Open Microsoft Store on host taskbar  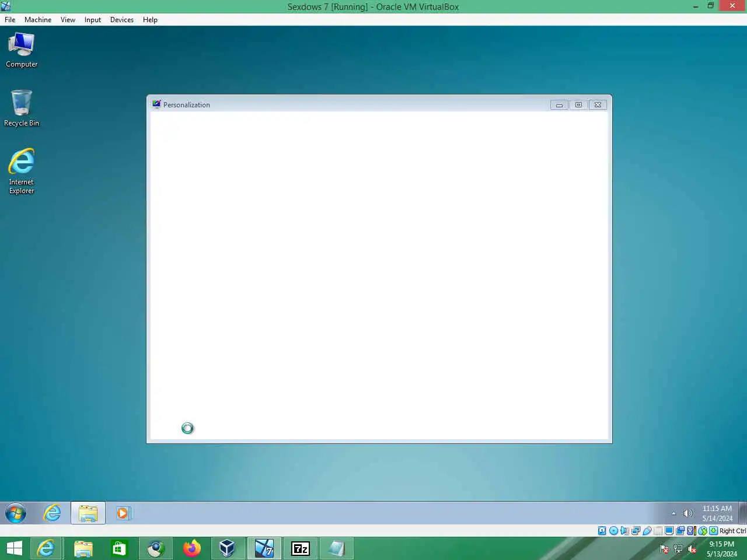(x=120, y=548)
